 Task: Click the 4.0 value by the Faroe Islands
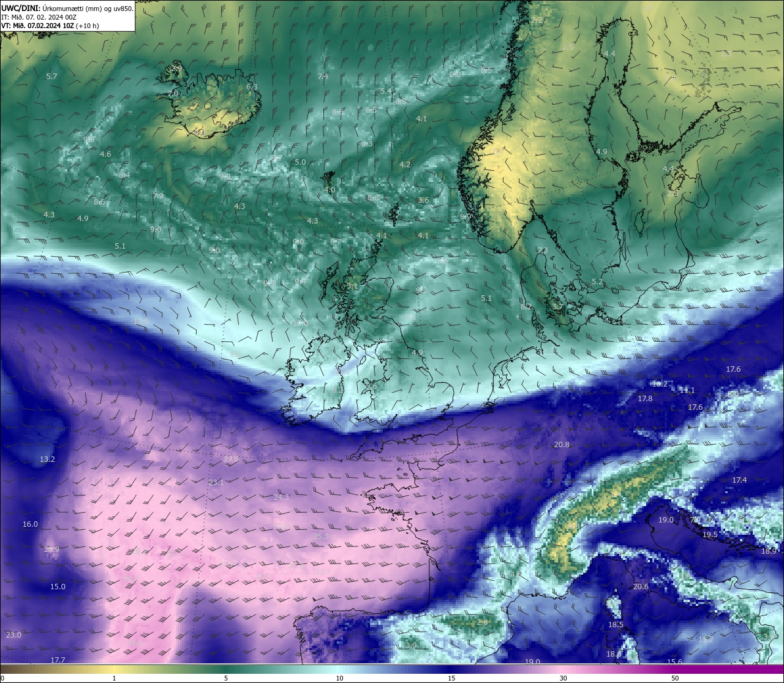click(x=330, y=190)
